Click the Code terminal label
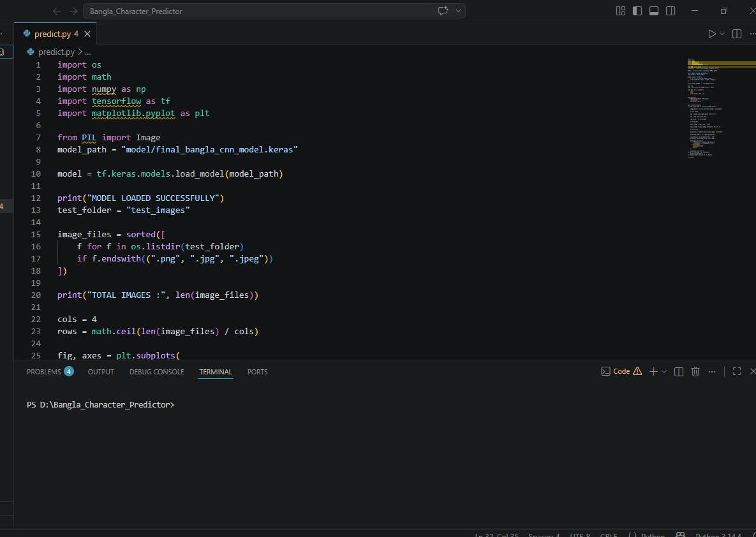Image resolution: width=756 pixels, height=537 pixels. pyautogui.click(x=621, y=371)
